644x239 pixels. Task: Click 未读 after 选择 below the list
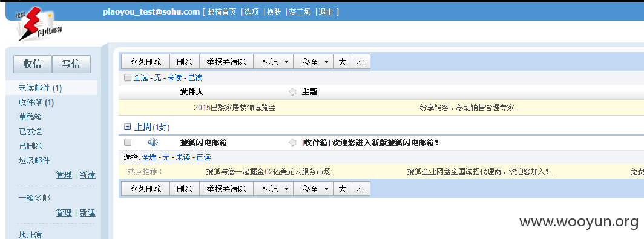(x=183, y=157)
